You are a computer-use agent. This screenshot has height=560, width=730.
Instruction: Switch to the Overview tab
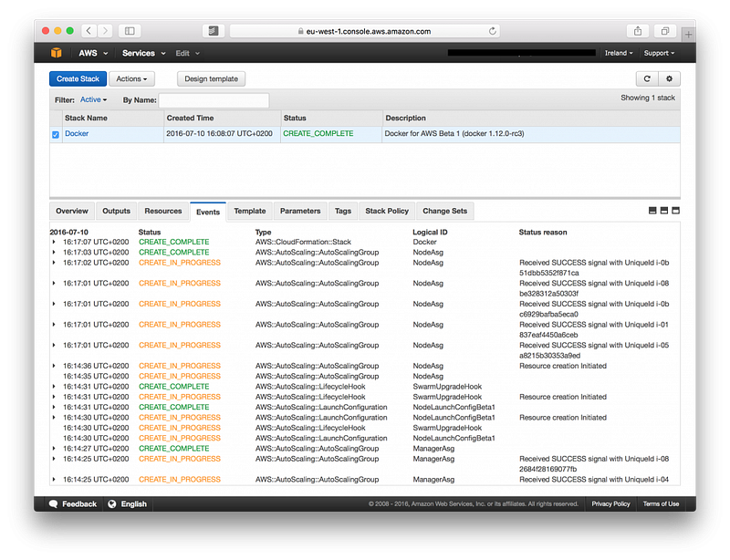pos(72,211)
